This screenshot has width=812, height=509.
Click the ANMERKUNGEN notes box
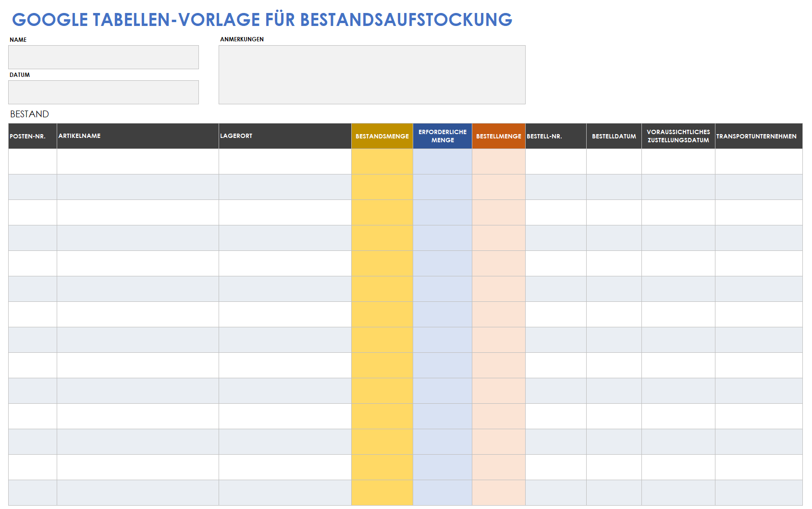point(372,74)
